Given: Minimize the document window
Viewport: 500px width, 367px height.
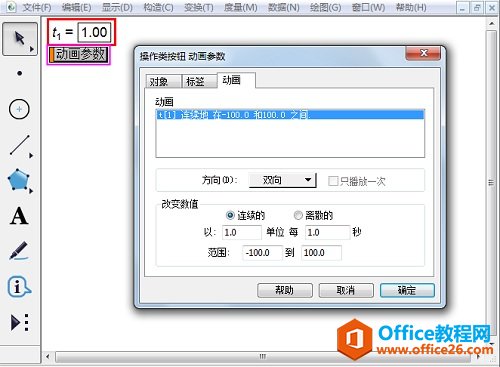Looking at the screenshot, I should tap(462, 8).
